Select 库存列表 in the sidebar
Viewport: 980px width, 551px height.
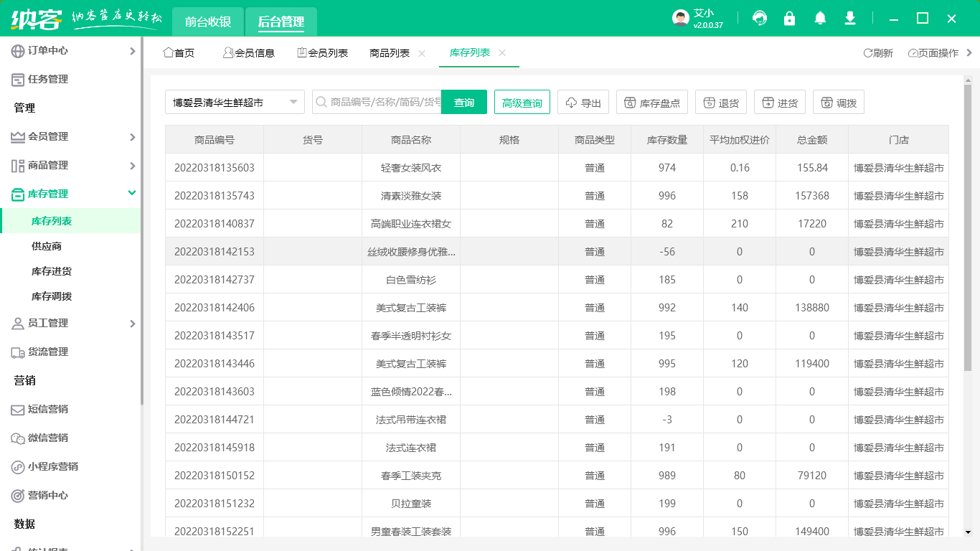[70, 221]
